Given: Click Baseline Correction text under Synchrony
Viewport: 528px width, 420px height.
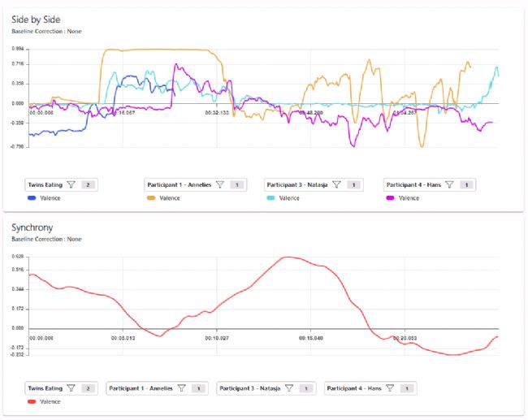Looking at the screenshot, I should click(46, 240).
